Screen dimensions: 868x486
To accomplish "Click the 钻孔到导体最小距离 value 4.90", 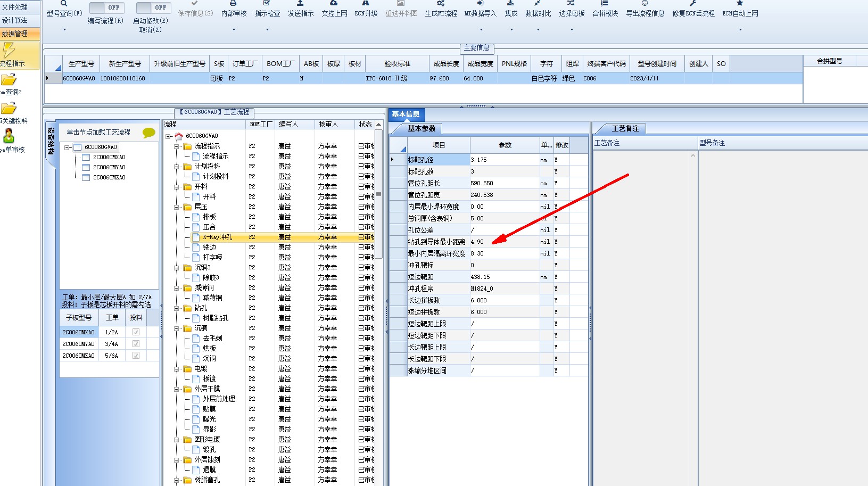I will click(505, 242).
